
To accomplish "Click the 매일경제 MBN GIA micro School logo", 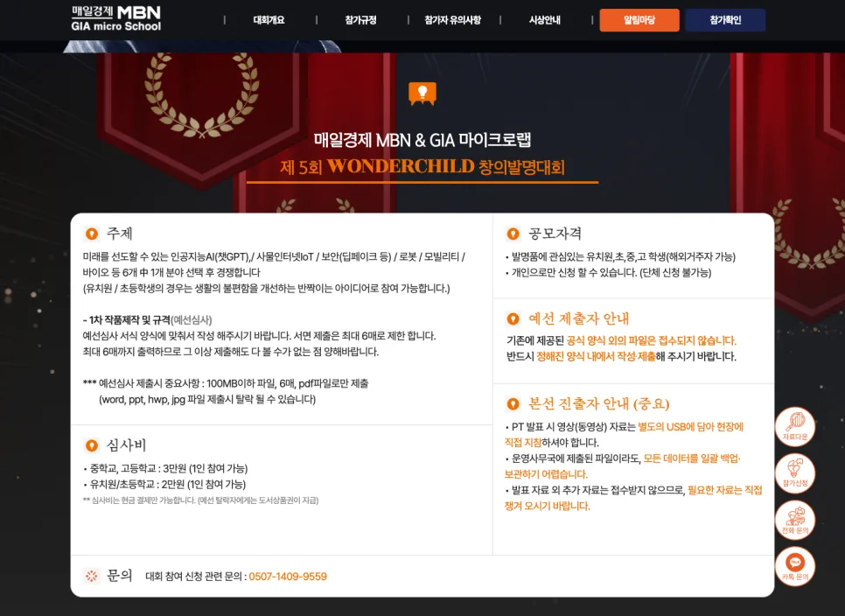I will (x=115, y=19).
